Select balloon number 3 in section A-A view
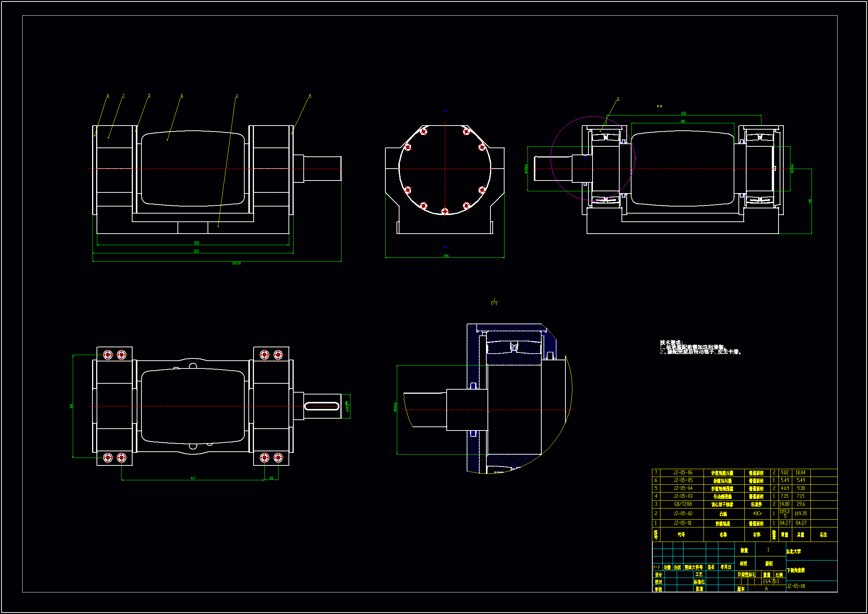 tap(618, 99)
